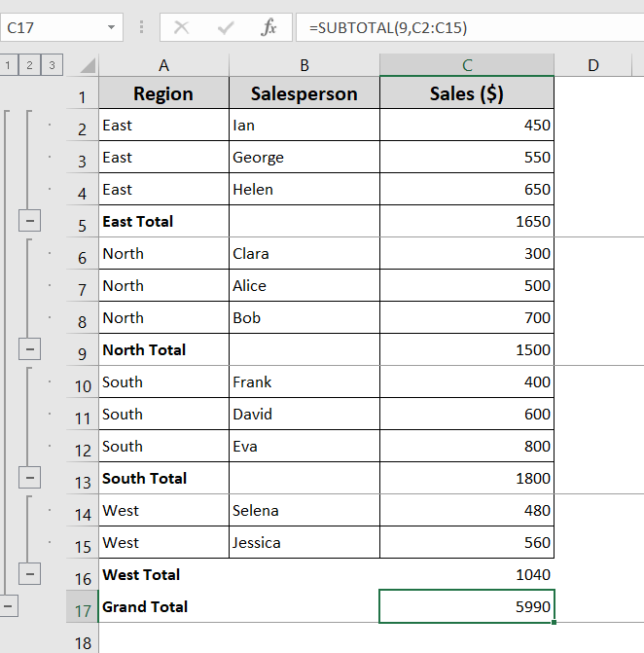This screenshot has width=644, height=653.
Task: Click the formula bar options dots handle
Action: coord(141,27)
